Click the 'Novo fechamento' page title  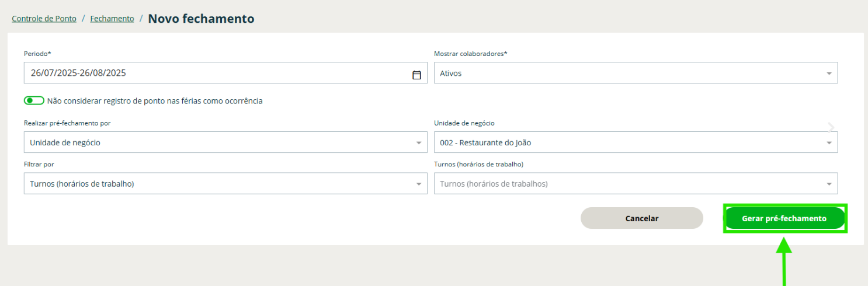click(201, 19)
